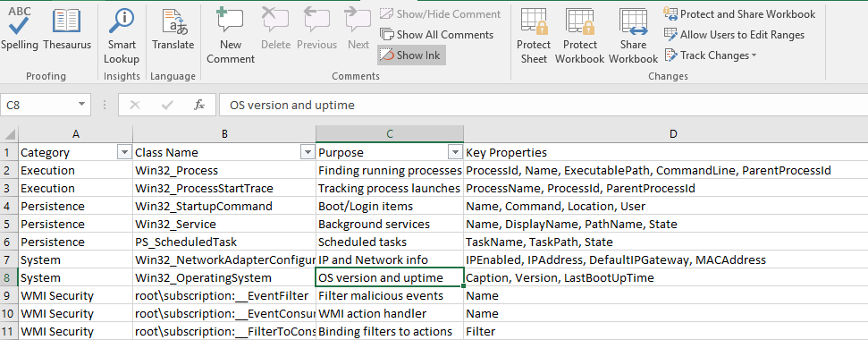Select column A header
Screen dimensions: 868x340
76,134
